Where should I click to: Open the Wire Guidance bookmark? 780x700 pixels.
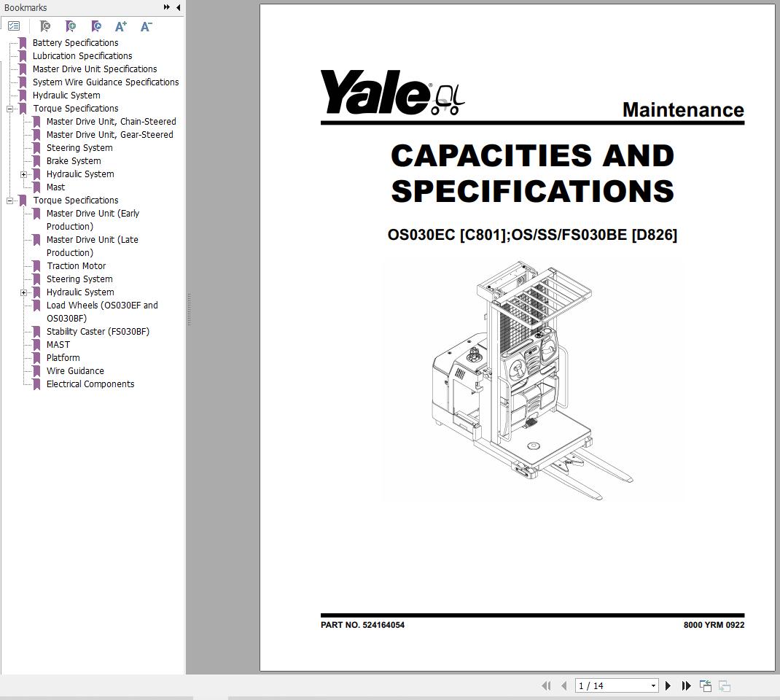75,370
